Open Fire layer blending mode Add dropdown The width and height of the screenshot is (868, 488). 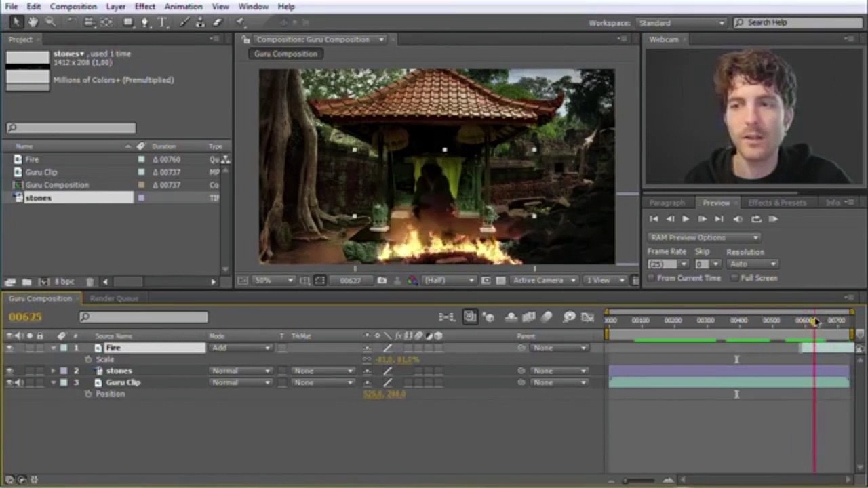(x=241, y=348)
